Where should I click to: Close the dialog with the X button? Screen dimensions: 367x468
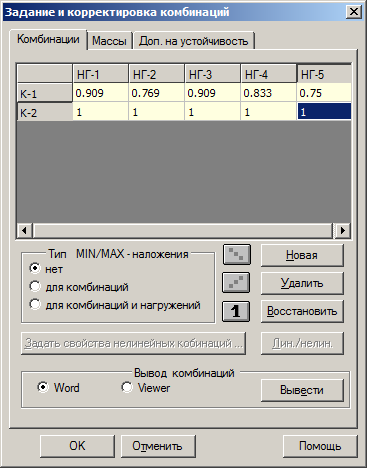pos(353,12)
